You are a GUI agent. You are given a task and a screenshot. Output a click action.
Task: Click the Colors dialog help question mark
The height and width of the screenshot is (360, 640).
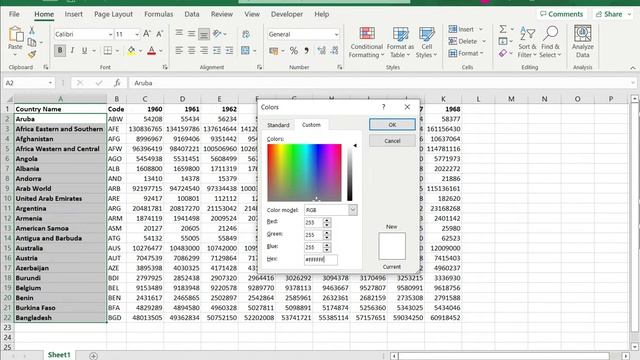point(383,107)
